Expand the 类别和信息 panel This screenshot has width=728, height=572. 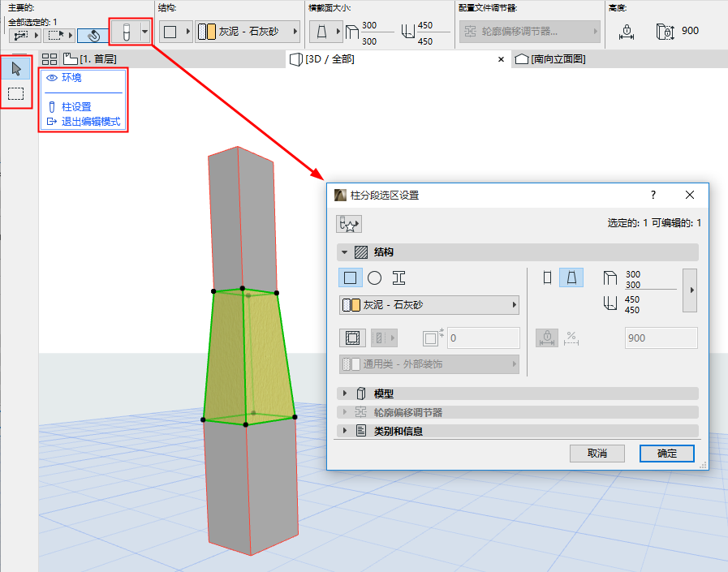[518, 431]
